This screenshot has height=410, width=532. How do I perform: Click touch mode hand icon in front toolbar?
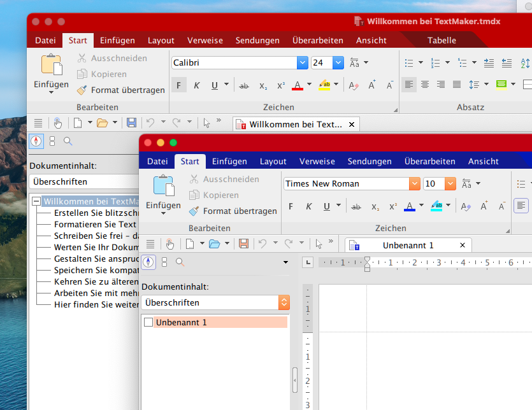(x=169, y=244)
